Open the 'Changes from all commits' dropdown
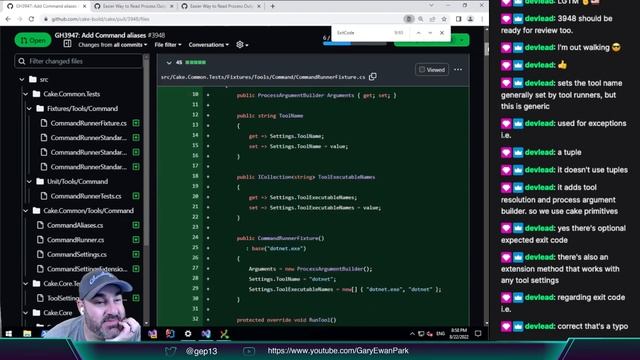This screenshot has width=640, height=360. [x=113, y=45]
